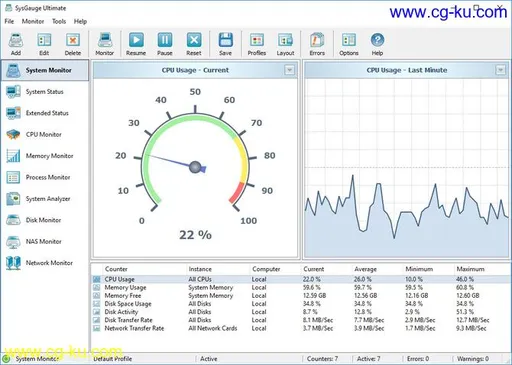Screen dimensions: 512x365
Task: Click the Active status bar entry
Action: pos(209,359)
